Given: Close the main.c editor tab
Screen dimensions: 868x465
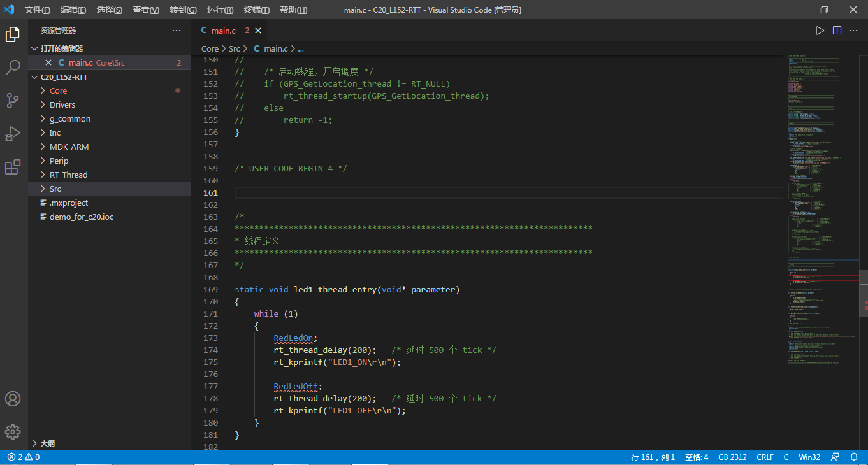Looking at the screenshot, I should pos(258,31).
